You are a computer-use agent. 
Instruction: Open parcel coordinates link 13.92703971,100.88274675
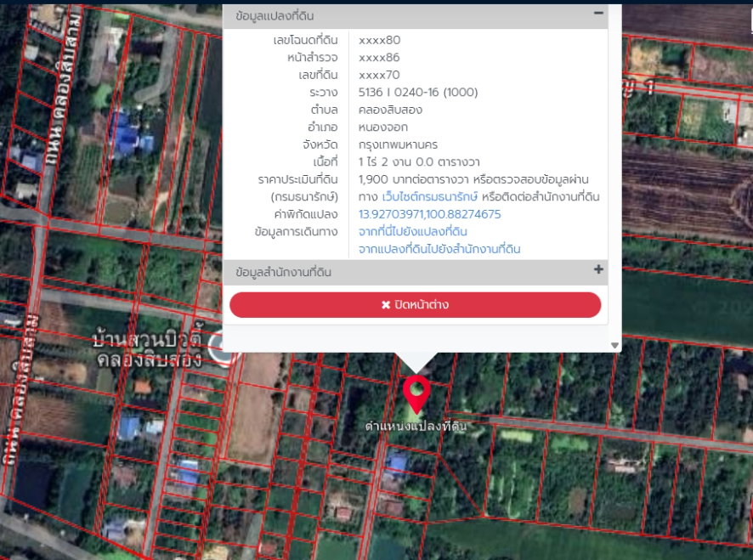coord(429,214)
